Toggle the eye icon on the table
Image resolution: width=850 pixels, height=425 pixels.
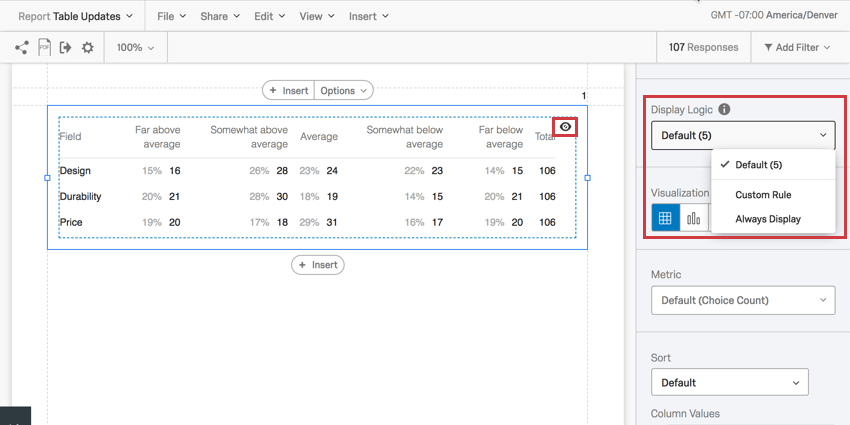pyautogui.click(x=565, y=127)
